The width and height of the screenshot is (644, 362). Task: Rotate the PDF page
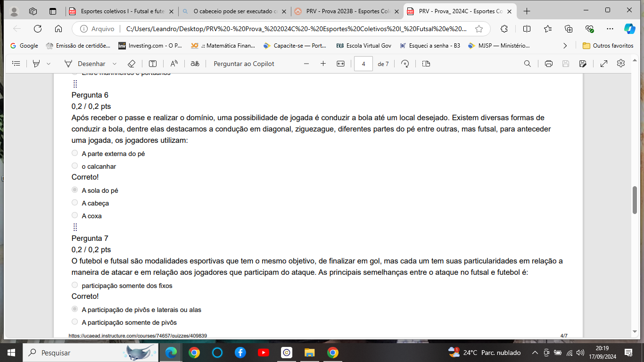click(x=405, y=64)
